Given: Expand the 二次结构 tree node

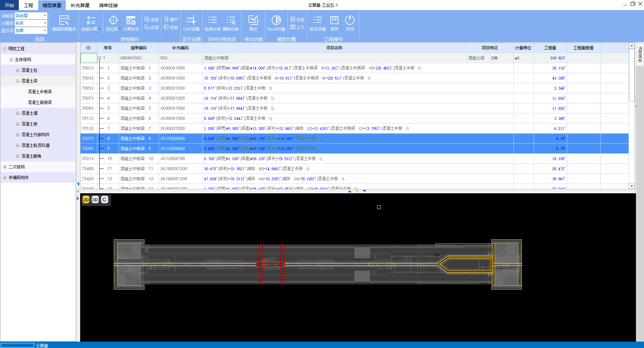Looking at the screenshot, I should coord(5,167).
